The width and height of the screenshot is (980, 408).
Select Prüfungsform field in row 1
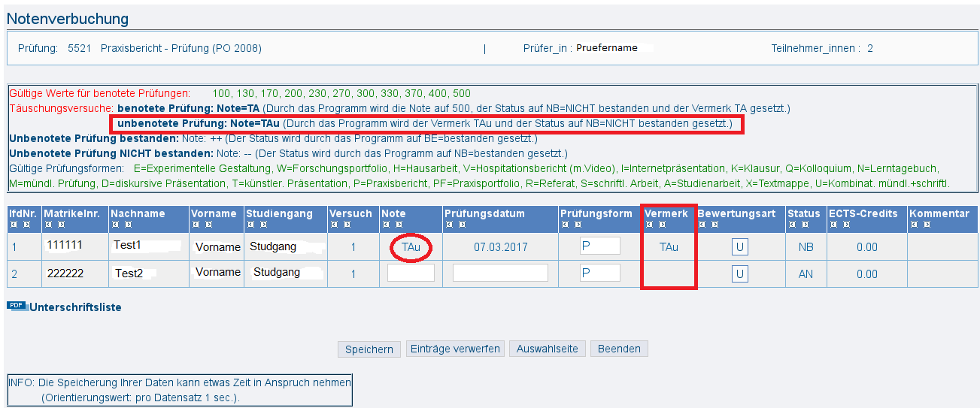pos(599,246)
